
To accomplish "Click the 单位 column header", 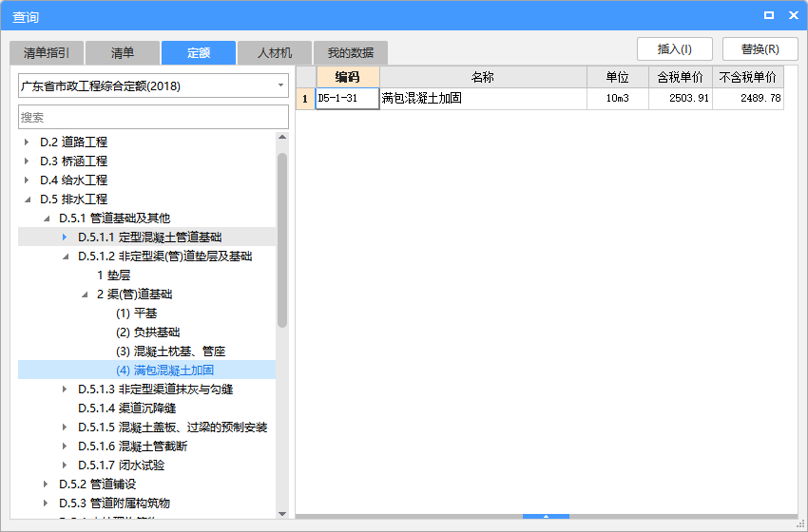I will coord(618,77).
